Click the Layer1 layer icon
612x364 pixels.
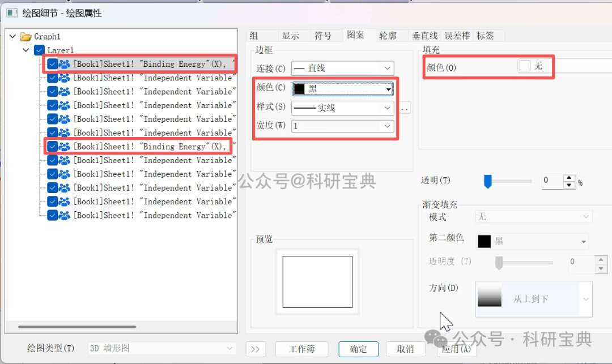click(39, 50)
